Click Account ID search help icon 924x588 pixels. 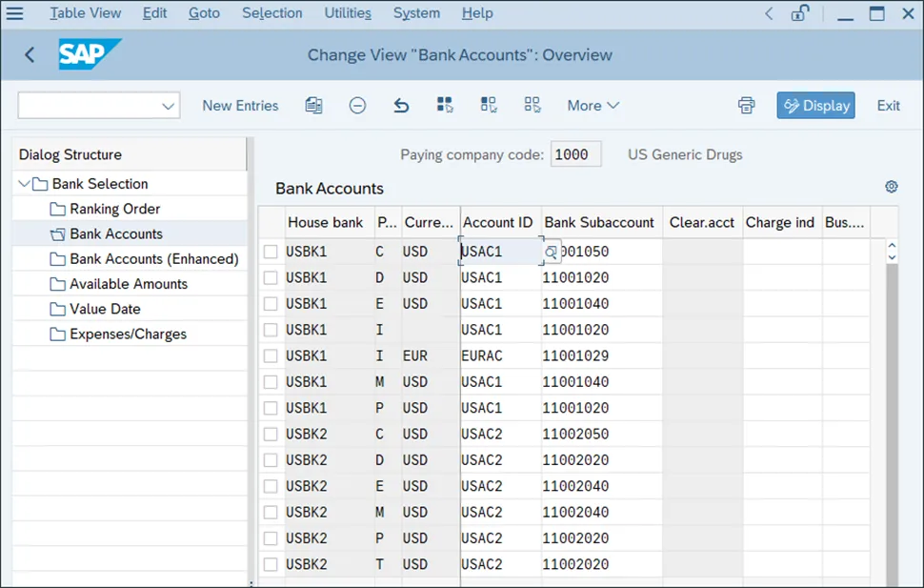(551, 252)
